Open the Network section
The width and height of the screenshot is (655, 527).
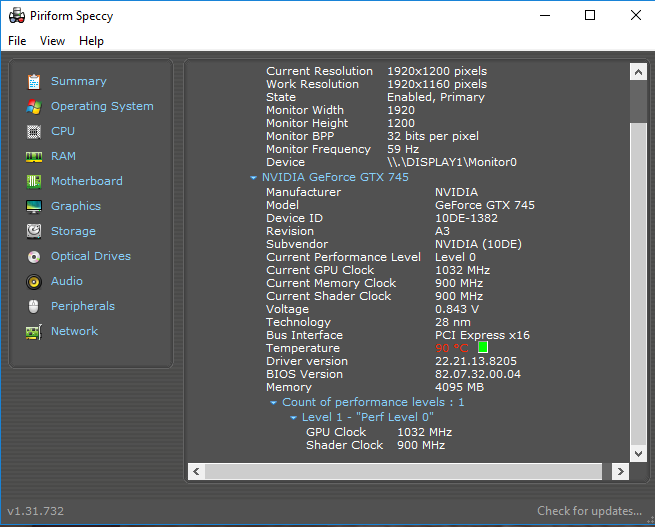pos(74,331)
